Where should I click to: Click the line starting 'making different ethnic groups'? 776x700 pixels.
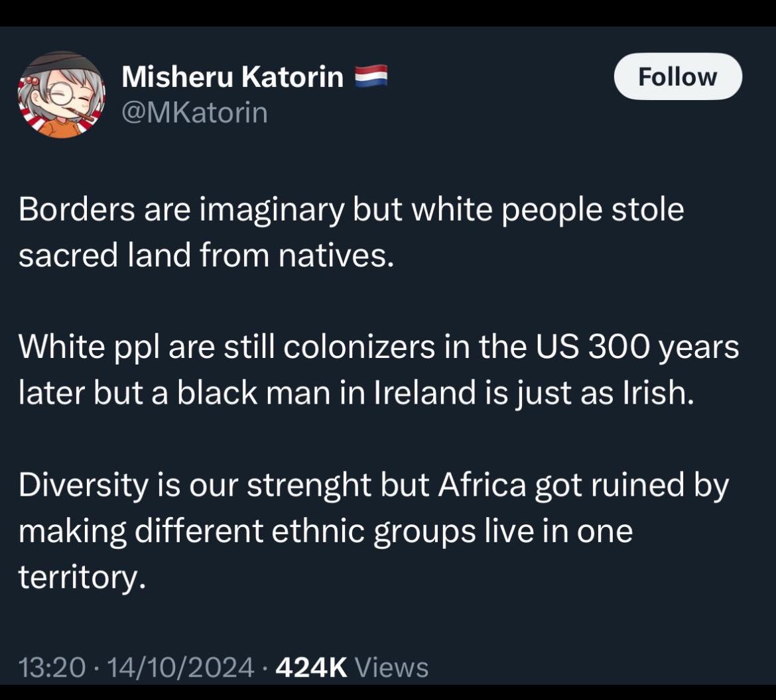pyautogui.click(x=325, y=531)
